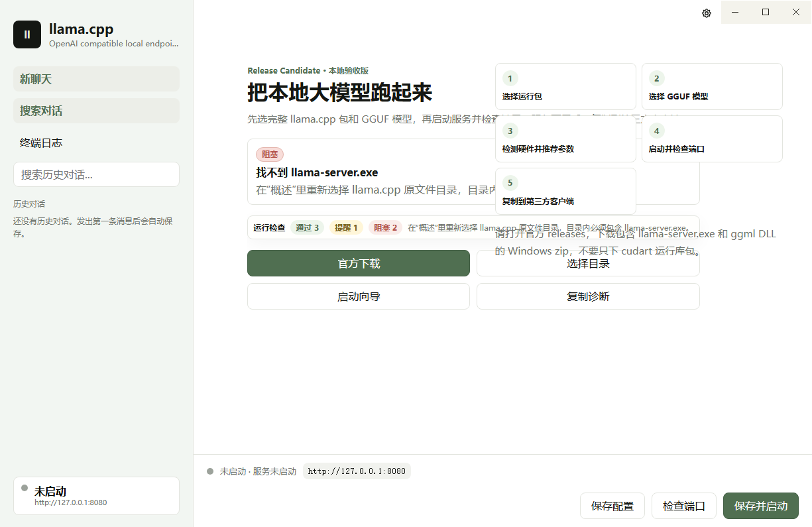Viewport: 812px width, 527px height.
Task: Open step 4 启动并检查端口 card
Action: pos(712,139)
